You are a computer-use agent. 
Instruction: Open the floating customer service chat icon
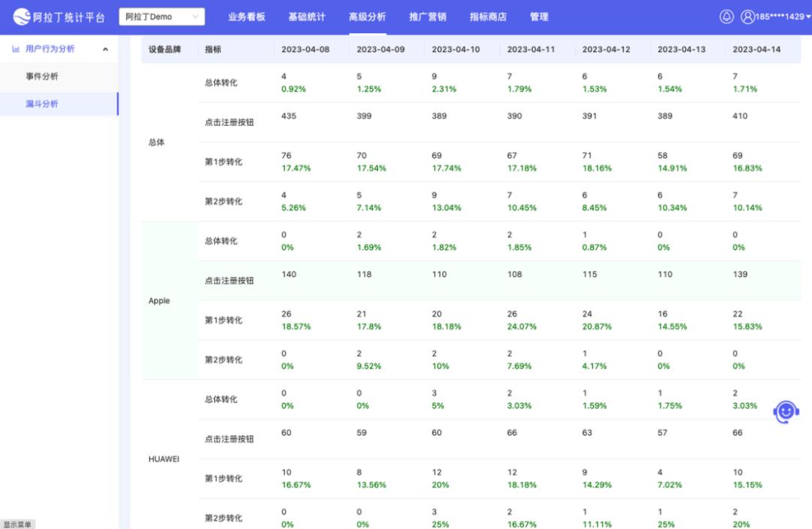[x=785, y=411]
